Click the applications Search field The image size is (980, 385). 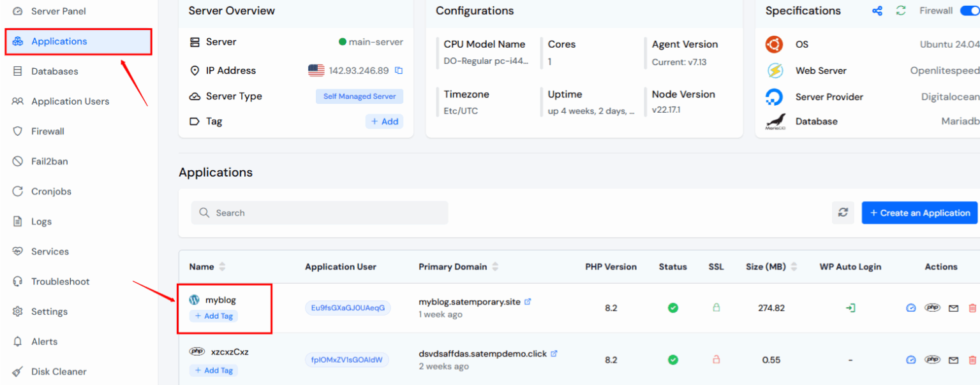(319, 213)
